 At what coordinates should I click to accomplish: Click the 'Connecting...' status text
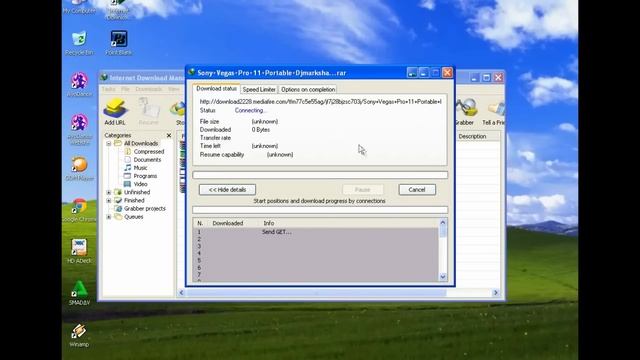[x=251, y=111]
